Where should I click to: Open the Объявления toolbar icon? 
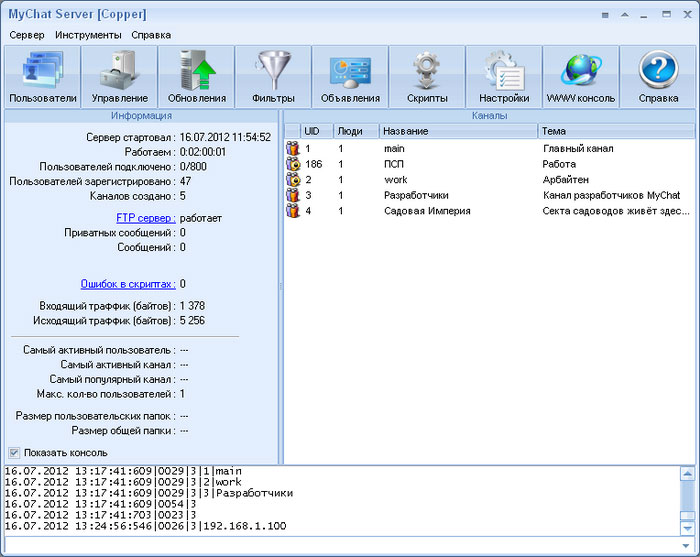click(x=350, y=77)
